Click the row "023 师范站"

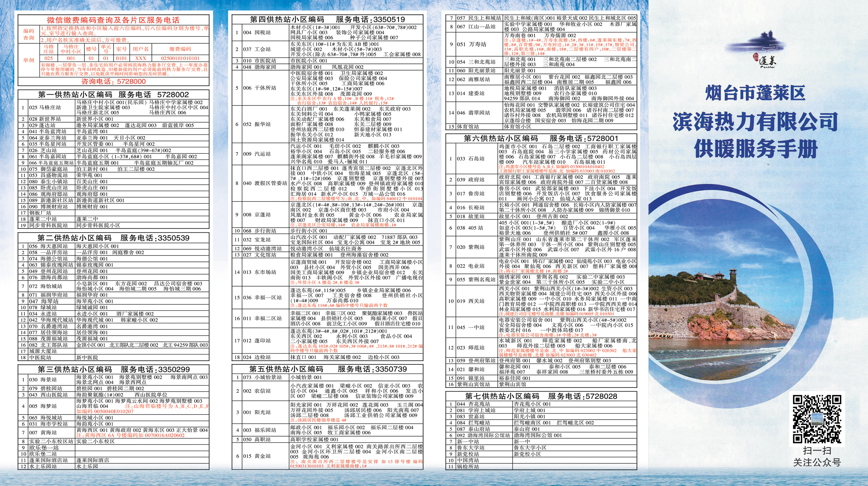pos(541,347)
